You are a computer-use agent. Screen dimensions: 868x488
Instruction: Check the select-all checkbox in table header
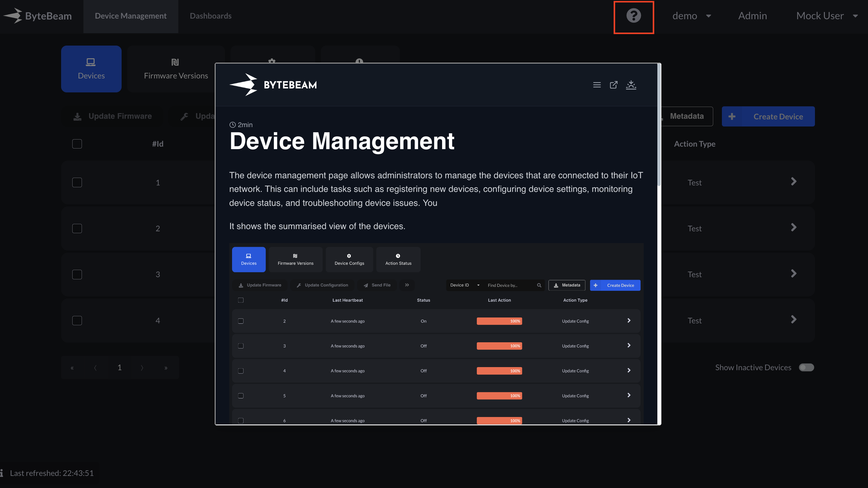77,144
